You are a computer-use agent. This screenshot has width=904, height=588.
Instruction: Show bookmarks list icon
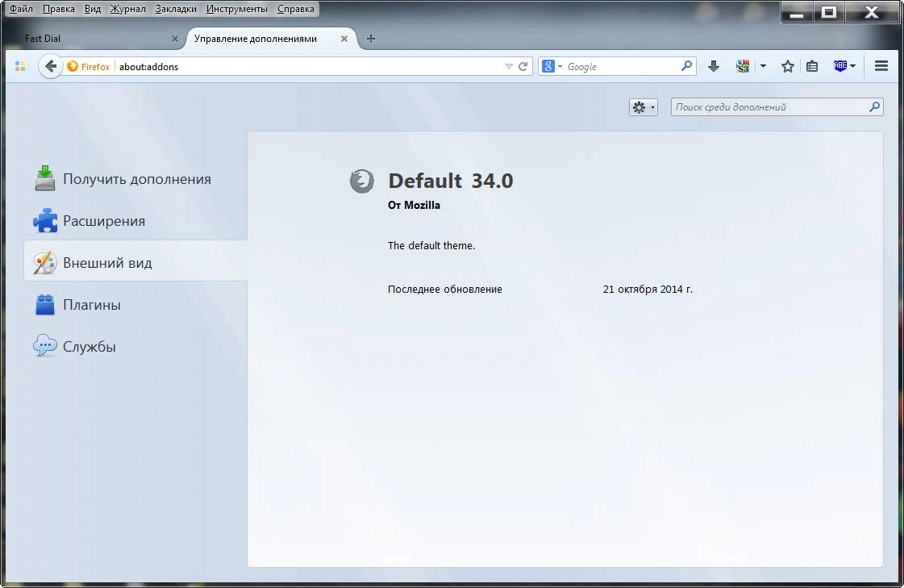click(x=812, y=66)
